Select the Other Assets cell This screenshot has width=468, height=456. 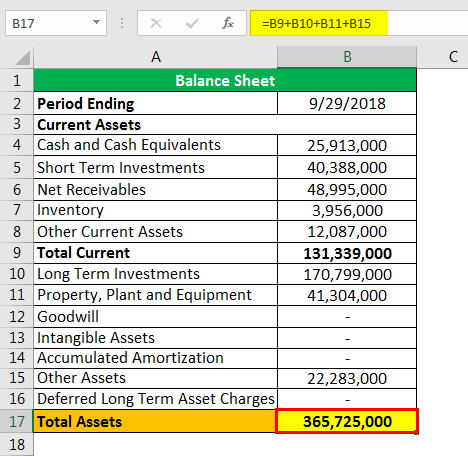tap(155, 378)
